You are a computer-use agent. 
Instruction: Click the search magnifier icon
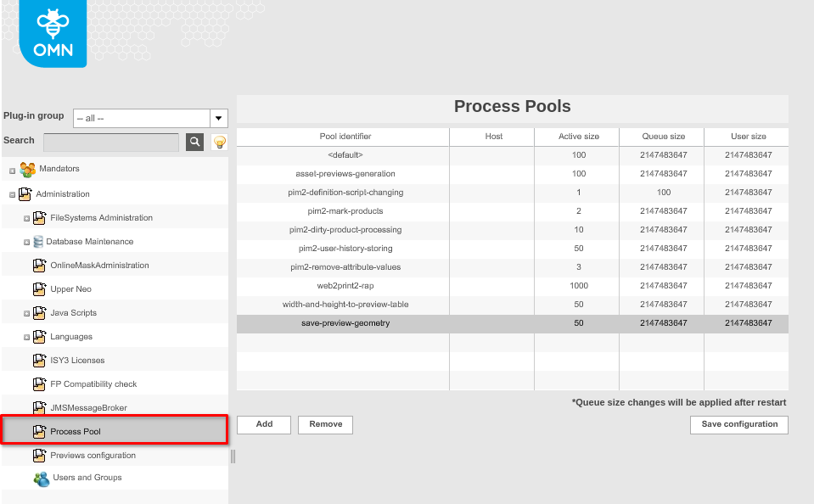coord(194,141)
